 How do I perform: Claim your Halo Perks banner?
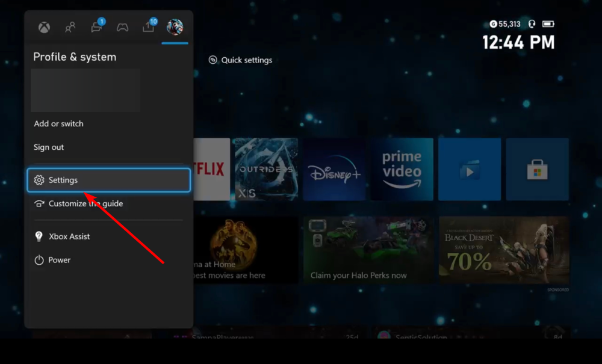click(368, 249)
